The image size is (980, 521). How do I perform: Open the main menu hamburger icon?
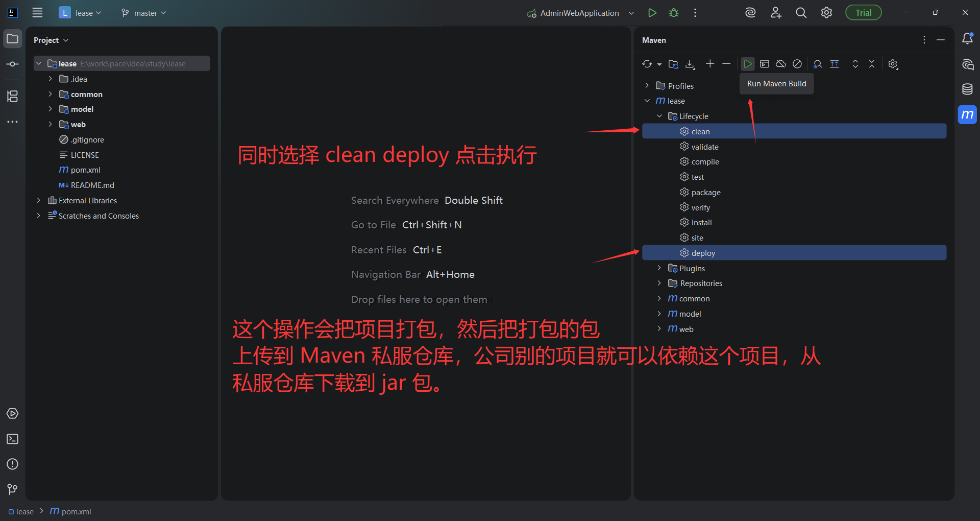[x=37, y=13]
